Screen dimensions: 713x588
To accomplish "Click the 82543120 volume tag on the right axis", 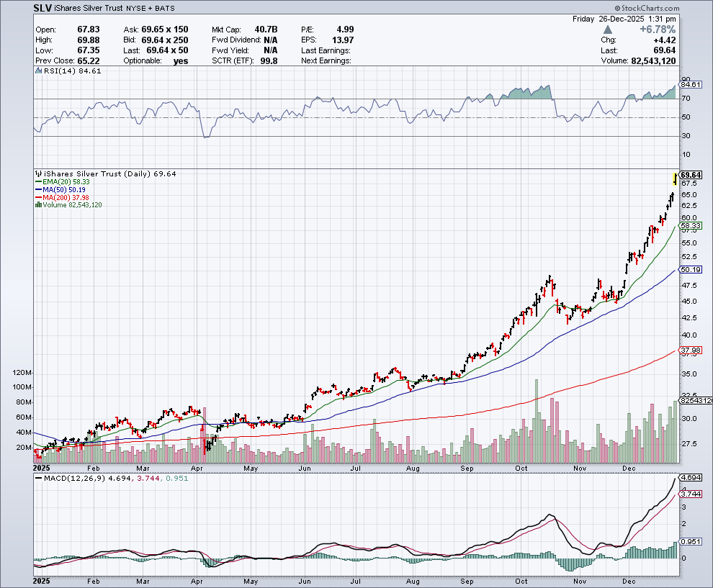I will [696, 400].
